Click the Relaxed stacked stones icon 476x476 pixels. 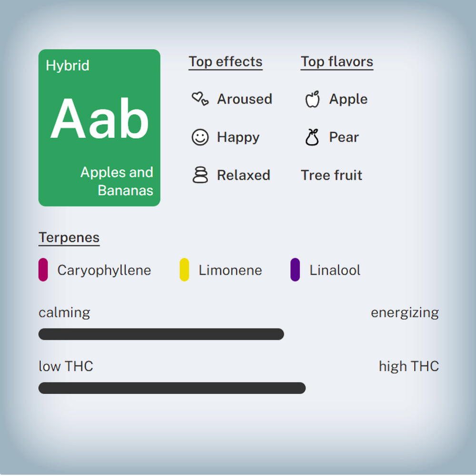[x=200, y=175]
